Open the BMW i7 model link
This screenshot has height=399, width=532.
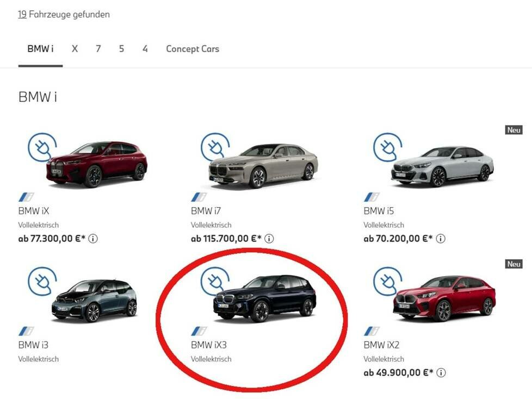pyautogui.click(x=206, y=211)
